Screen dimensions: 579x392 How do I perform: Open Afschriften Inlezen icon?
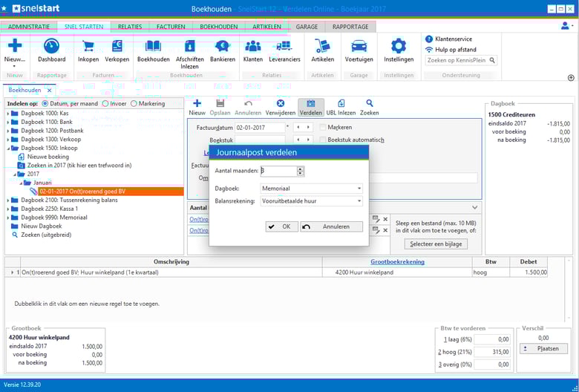tap(190, 46)
